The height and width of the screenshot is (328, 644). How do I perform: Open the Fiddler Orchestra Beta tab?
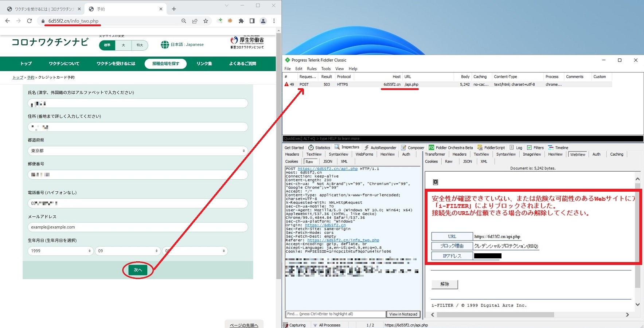pos(451,148)
